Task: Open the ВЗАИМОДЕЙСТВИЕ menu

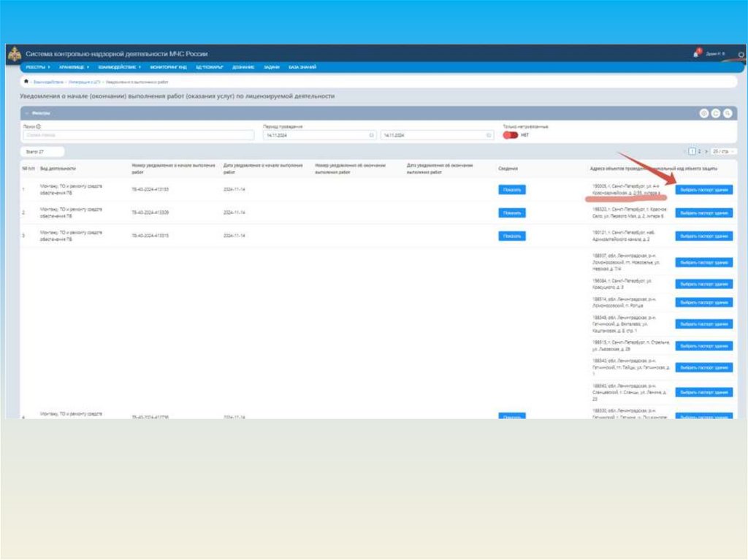Action: point(118,67)
